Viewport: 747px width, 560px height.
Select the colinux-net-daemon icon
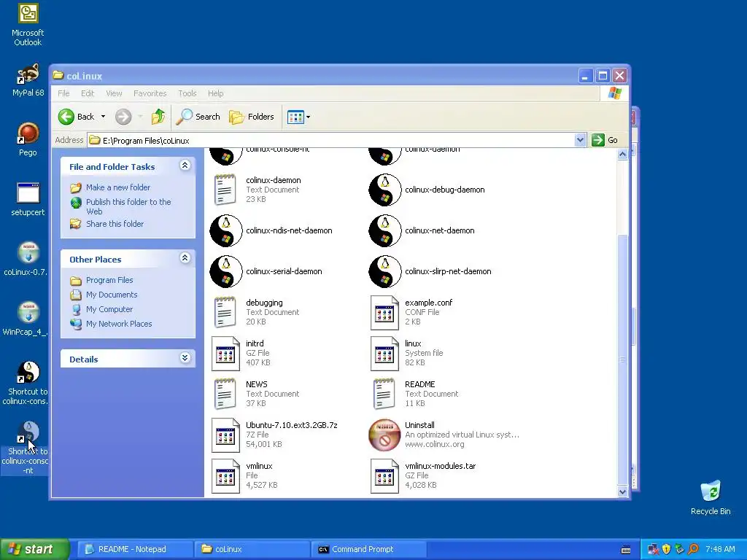point(384,230)
